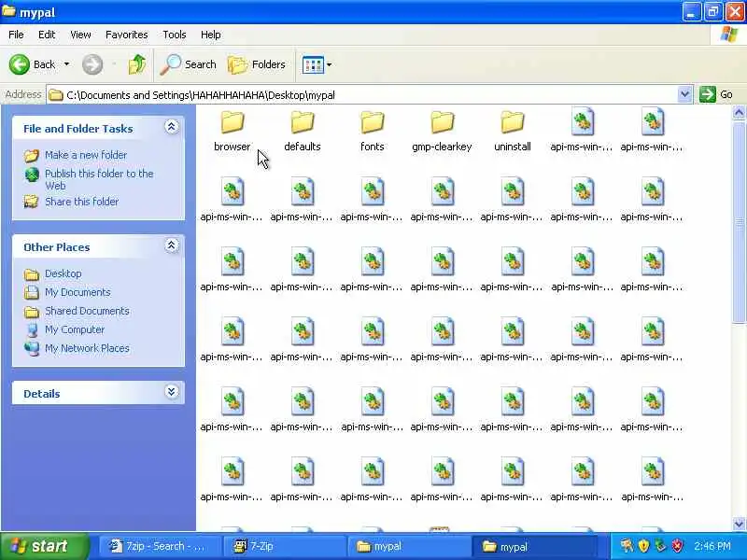Screen dimensions: 747x560
Task: Open the Back history dropdown arrow
Action: (66, 64)
